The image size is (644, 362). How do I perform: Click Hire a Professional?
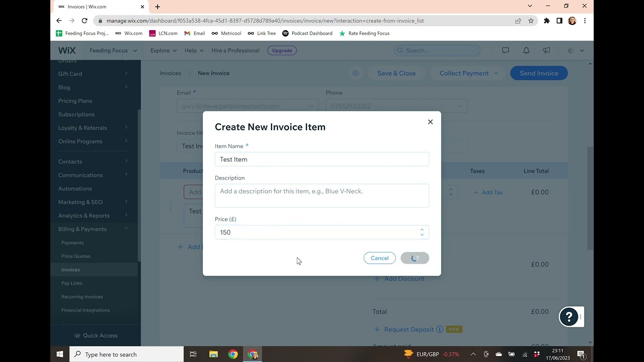[235, 50]
